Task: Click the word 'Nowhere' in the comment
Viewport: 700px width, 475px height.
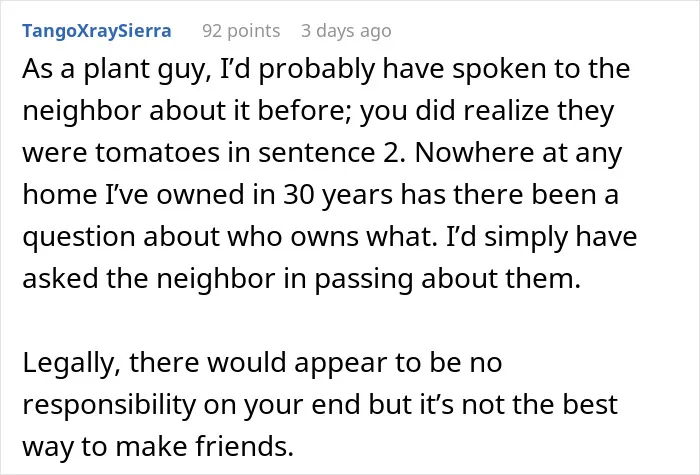Action: (x=474, y=153)
